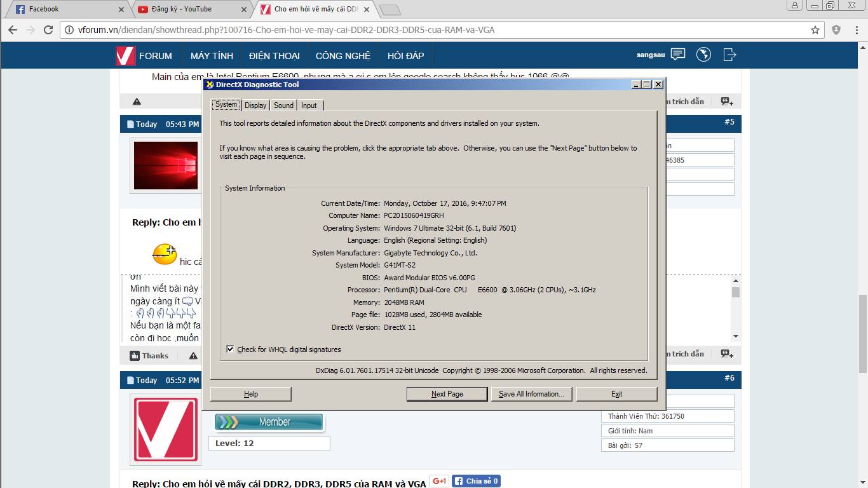Screen dimensions: 868x488
Task: Click the sangsau username link
Action: coord(651,55)
